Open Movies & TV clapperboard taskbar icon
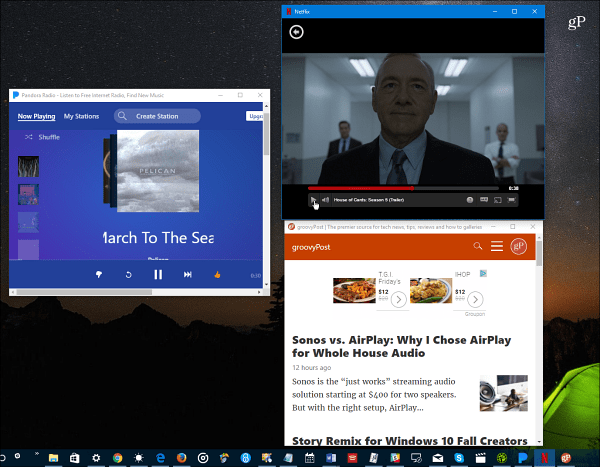Viewport: 600px width, 467px height. 480,457
